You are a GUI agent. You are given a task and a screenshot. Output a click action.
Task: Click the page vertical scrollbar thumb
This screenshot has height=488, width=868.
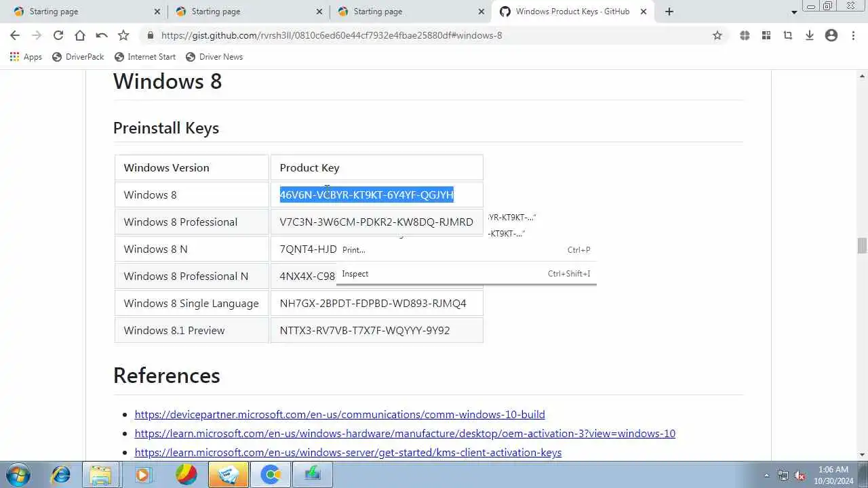point(862,245)
